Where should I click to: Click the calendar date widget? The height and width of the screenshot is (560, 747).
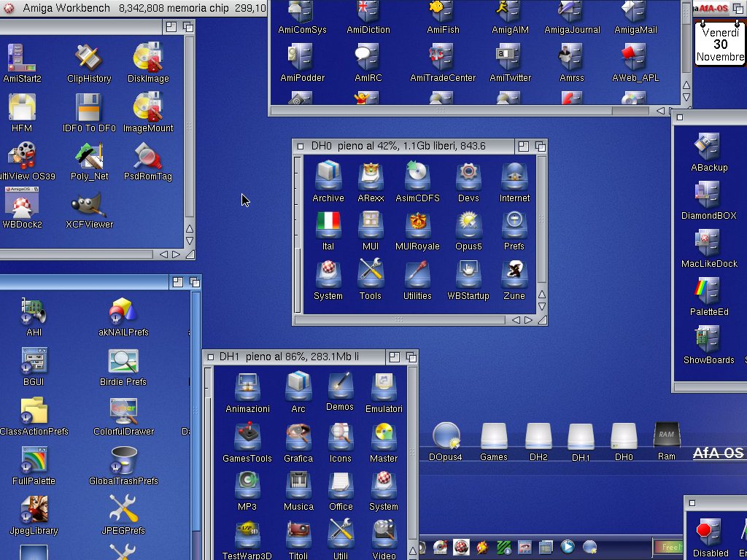(719, 44)
